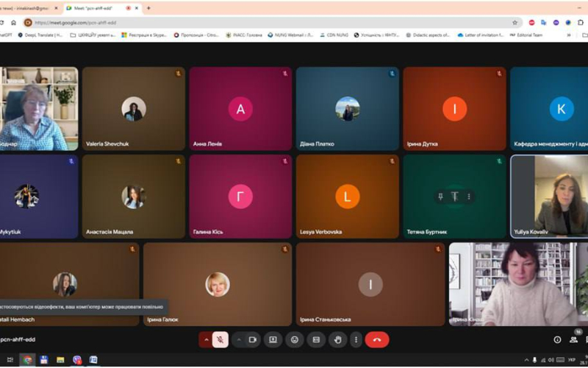Select Yuliya Kovaliv's video tile

548,195
